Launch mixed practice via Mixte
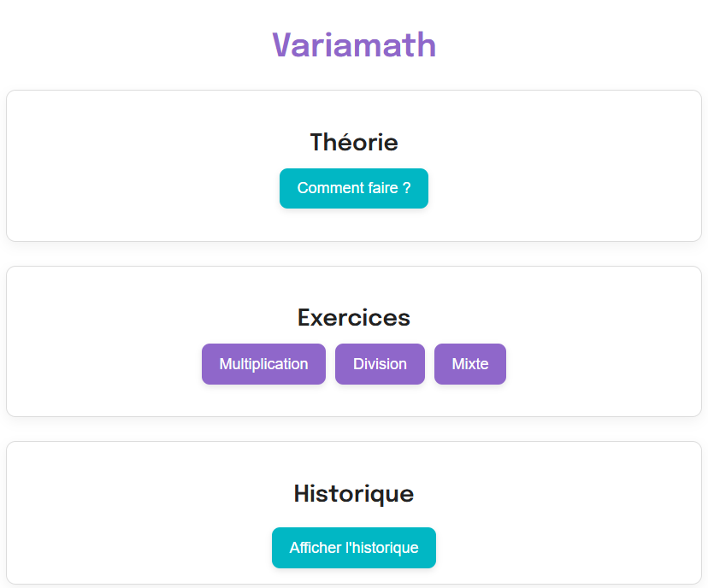The width and height of the screenshot is (708, 588). tap(469, 364)
